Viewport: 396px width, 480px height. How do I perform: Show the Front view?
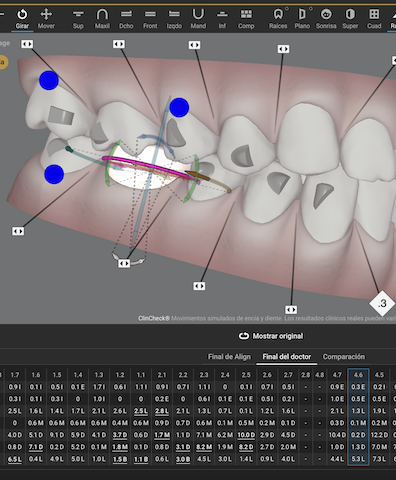(150, 19)
